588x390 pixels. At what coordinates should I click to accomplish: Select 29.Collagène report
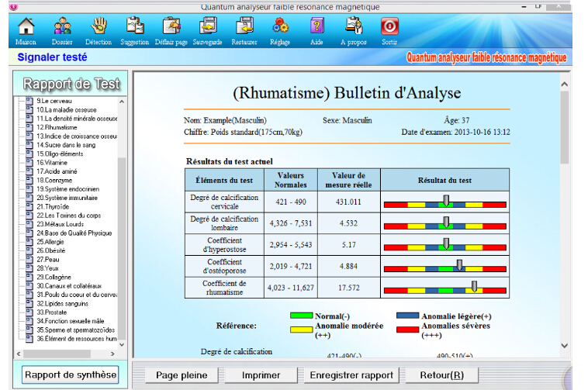54,277
